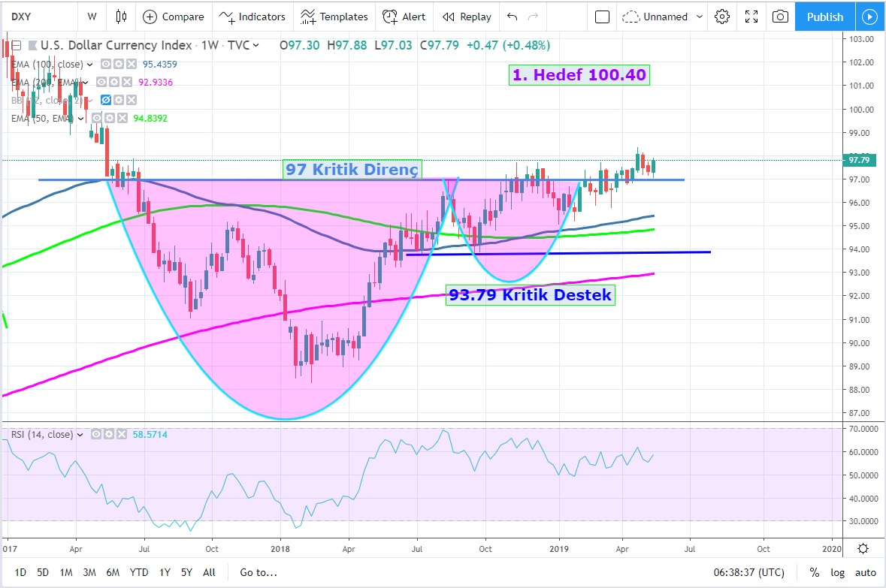Screen dimensions: 886x588
Task: Select the 5Y time range
Action: click(187, 572)
